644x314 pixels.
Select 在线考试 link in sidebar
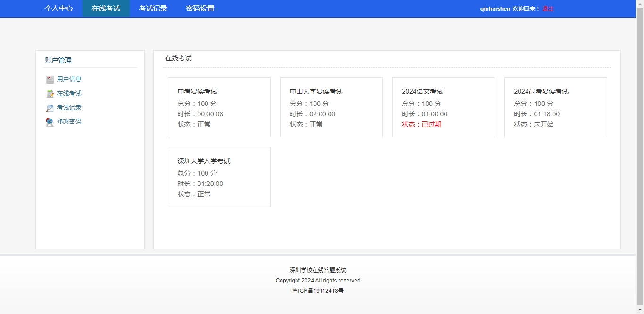click(69, 94)
